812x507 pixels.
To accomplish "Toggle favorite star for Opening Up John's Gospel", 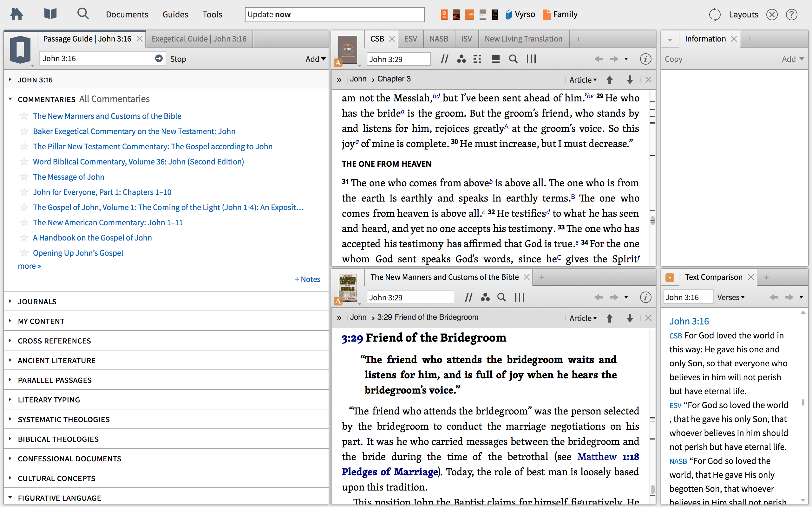I will [x=24, y=253].
